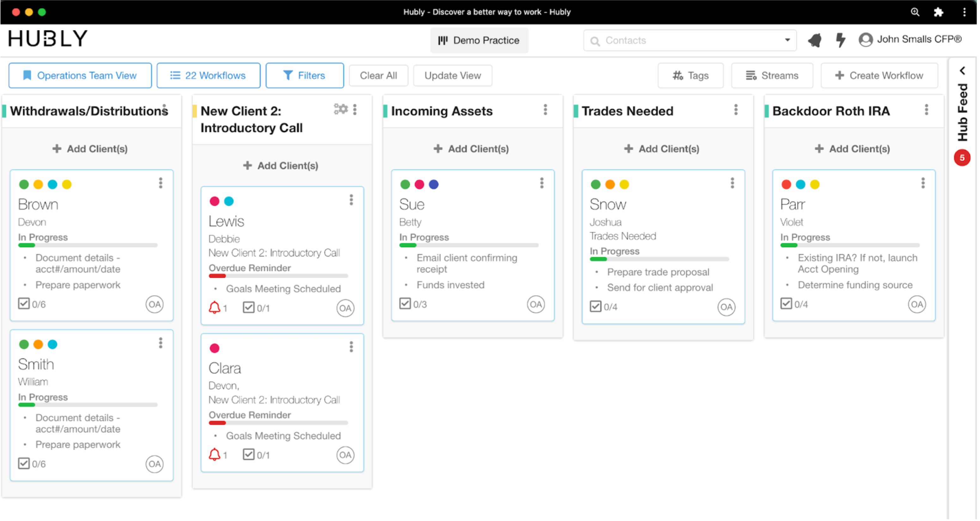Open John Smalls CFP user profile
The width and height of the screenshot is (980, 521).
click(x=910, y=40)
